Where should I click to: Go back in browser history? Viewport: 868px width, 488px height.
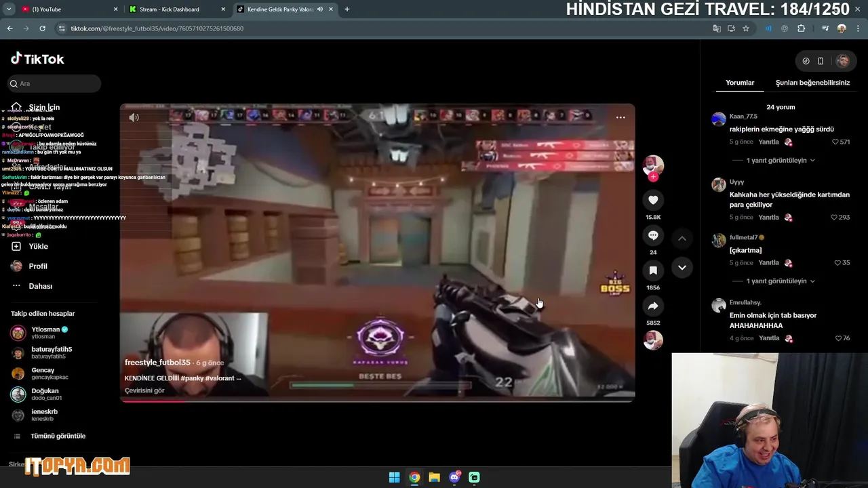pos(9,28)
